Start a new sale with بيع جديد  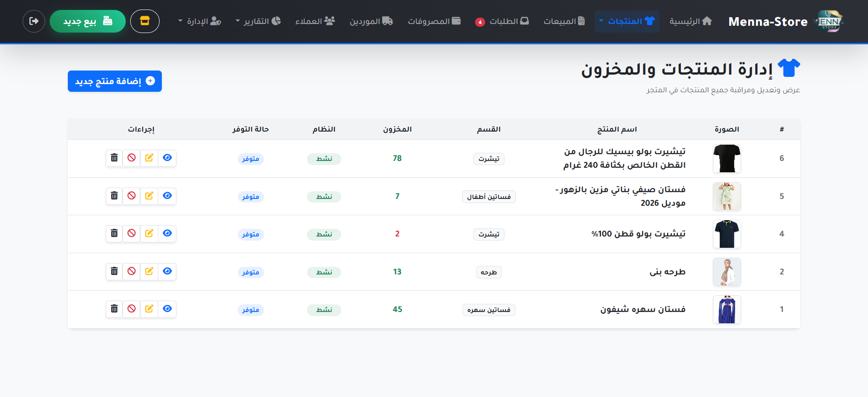pyautogui.click(x=88, y=21)
